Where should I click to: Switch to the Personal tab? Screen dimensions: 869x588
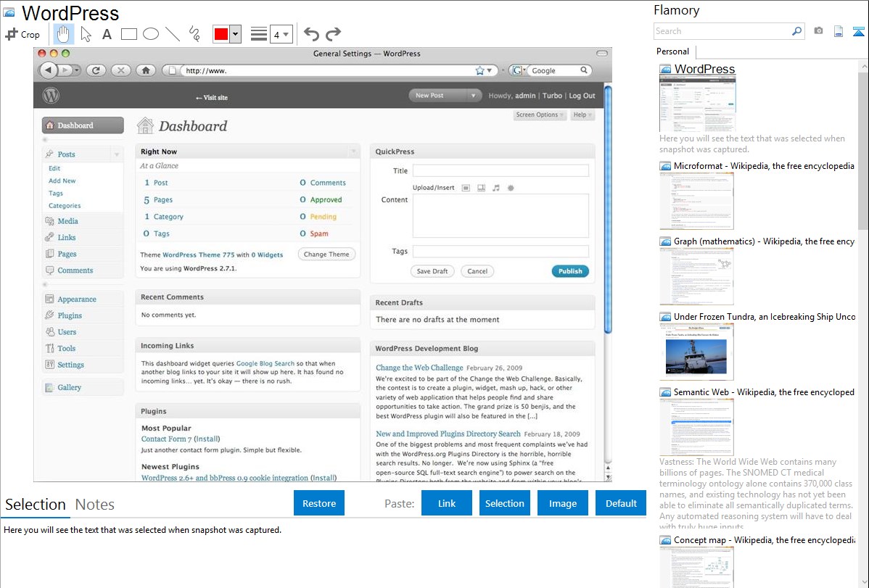[x=673, y=51]
